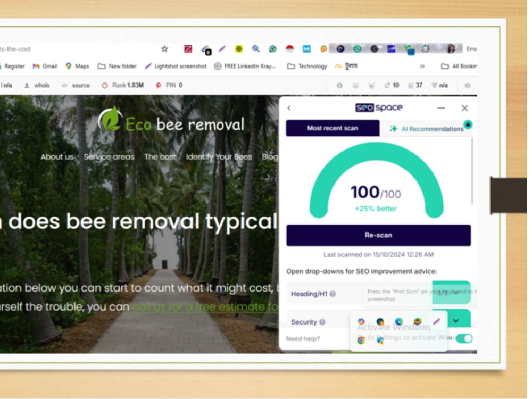Click the Heading/H1 help question icon
The width and height of the screenshot is (532, 399).
click(333, 294)
